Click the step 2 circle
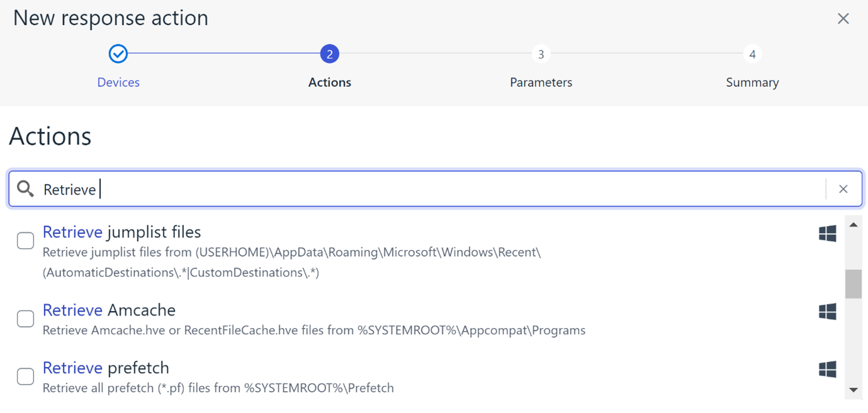 (330, 54)
